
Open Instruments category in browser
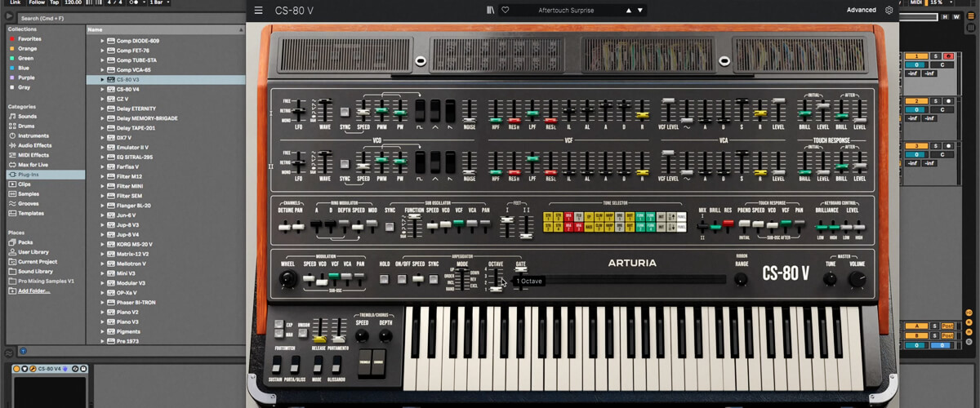pos(33,135)
